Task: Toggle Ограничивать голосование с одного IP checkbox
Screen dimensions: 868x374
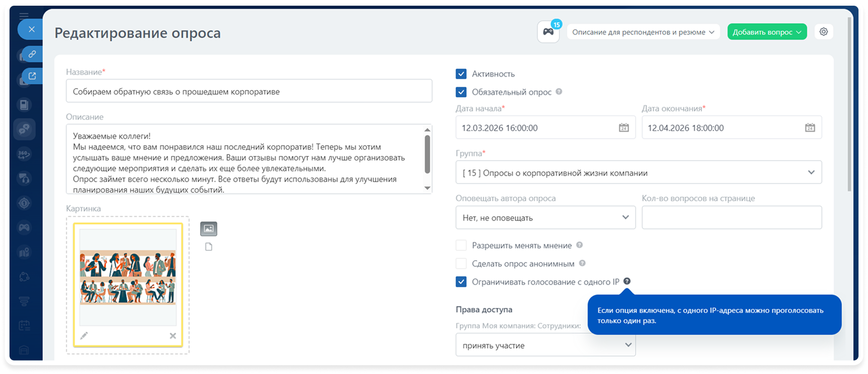Action: pos(461,282)
